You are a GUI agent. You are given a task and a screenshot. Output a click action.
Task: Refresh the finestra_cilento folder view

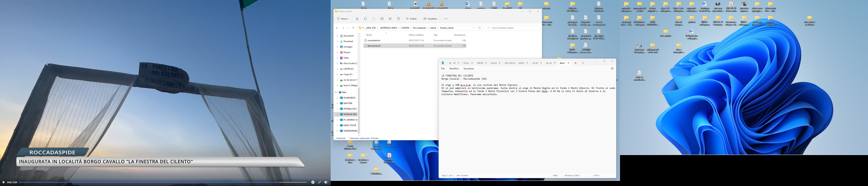[479, 28]
